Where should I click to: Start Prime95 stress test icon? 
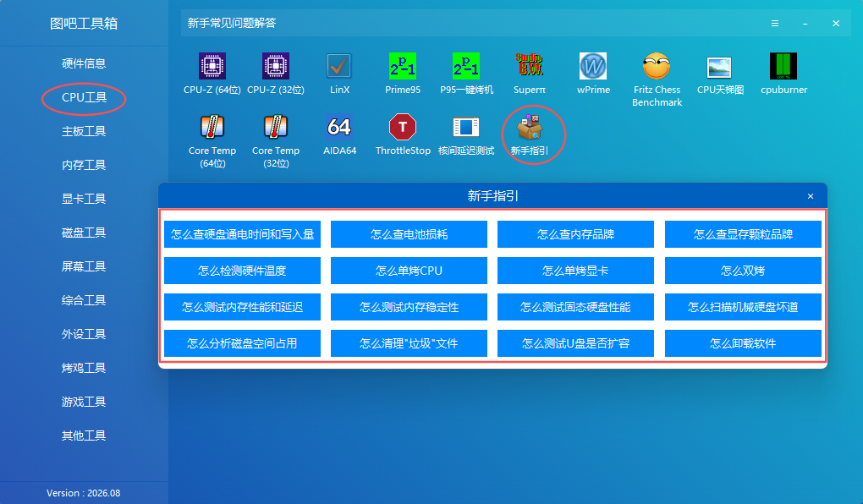point(403,66)
